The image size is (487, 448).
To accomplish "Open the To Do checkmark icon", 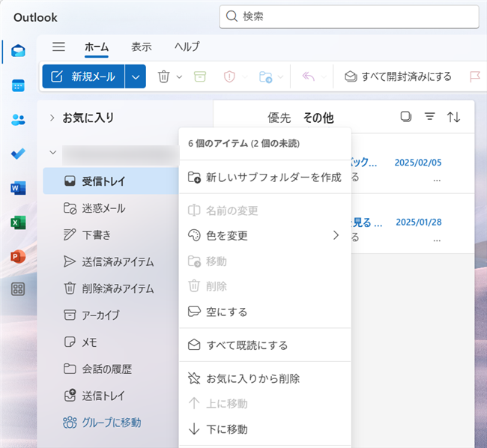I will click(x=18, y=154).
